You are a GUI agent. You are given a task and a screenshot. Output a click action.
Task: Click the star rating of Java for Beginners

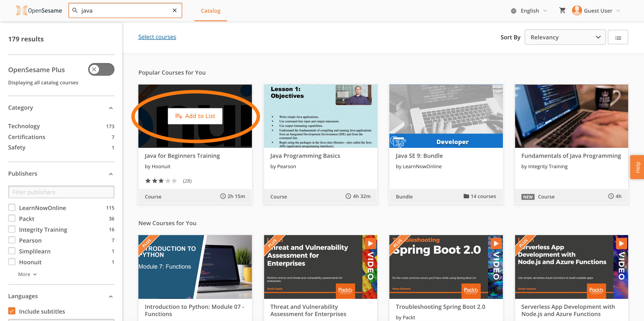point(161,181)
